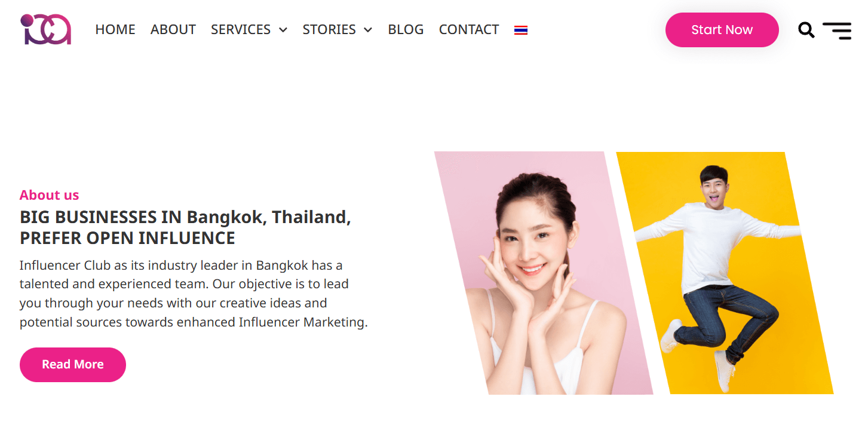Select the STORIES menu label
868x433 pixels.
point(329,29)
